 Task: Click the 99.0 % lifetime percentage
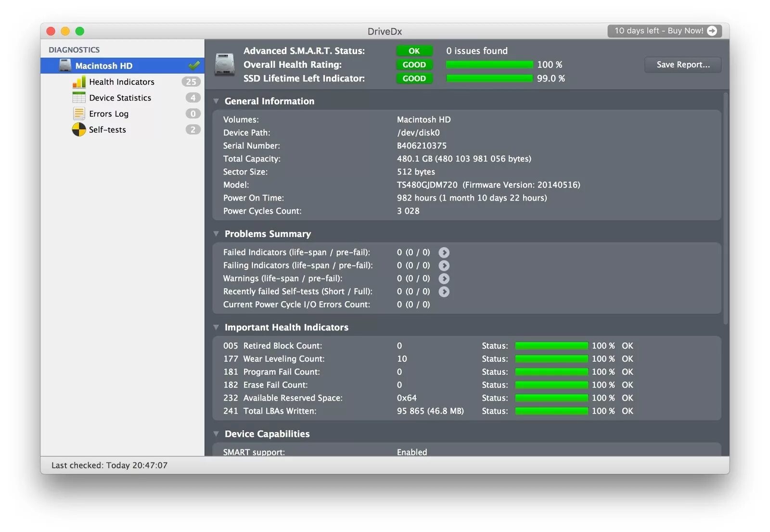tap(551, 78)
